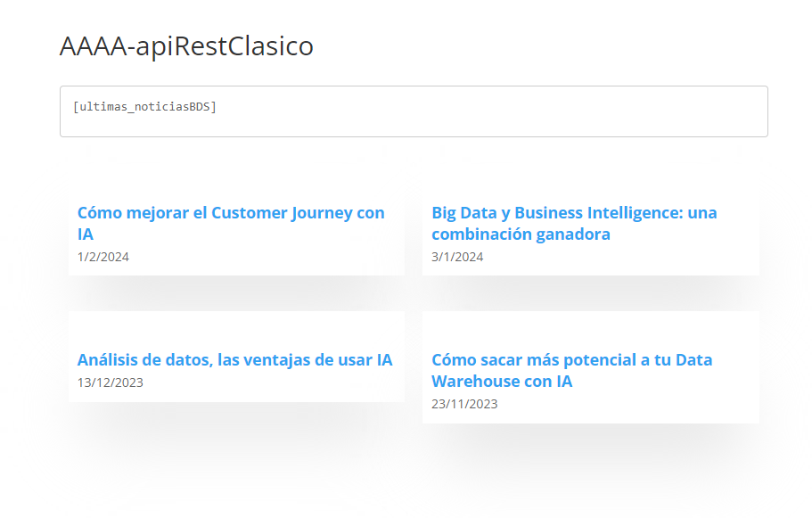This screenshot has height=518, width=812.
Task: Click "combinación ganadora" in the Big Data title
Action: click(x=521, y=234)
